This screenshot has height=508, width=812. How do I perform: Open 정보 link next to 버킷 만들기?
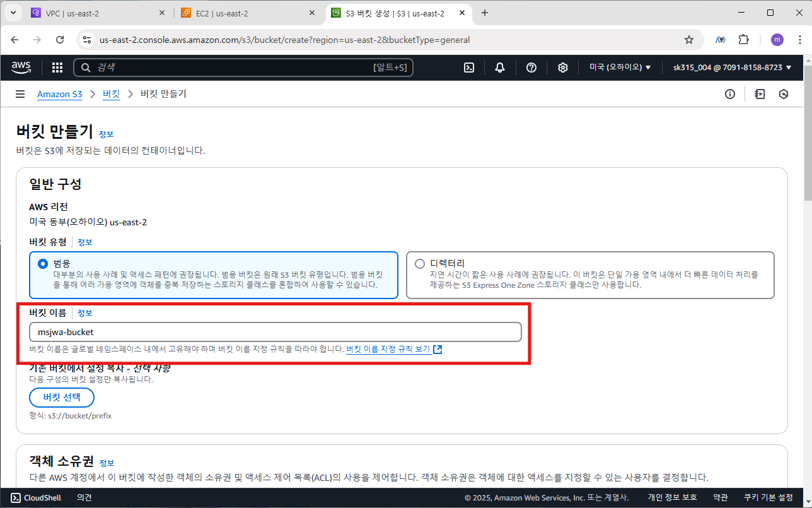[106, 134]
